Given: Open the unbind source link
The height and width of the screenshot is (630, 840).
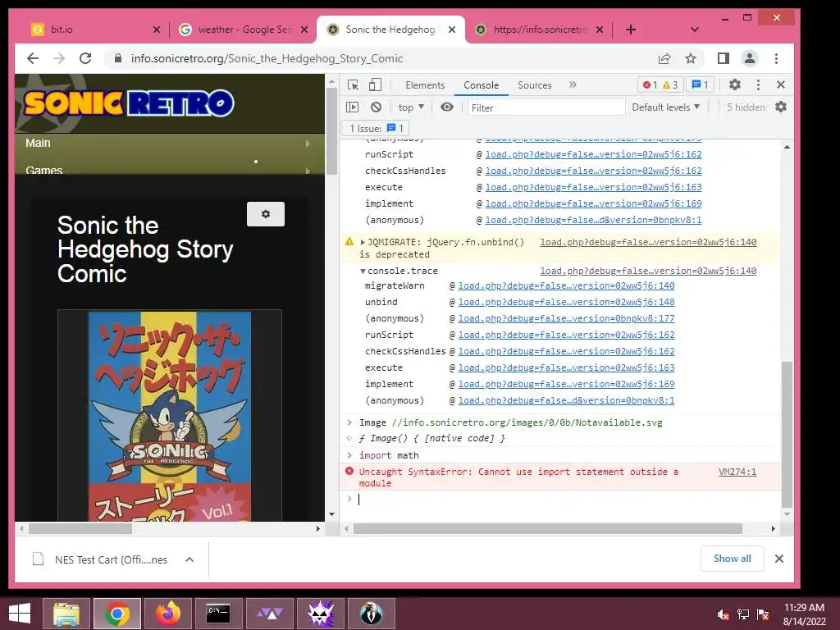Looking at the screenshot, I should 566,302.
